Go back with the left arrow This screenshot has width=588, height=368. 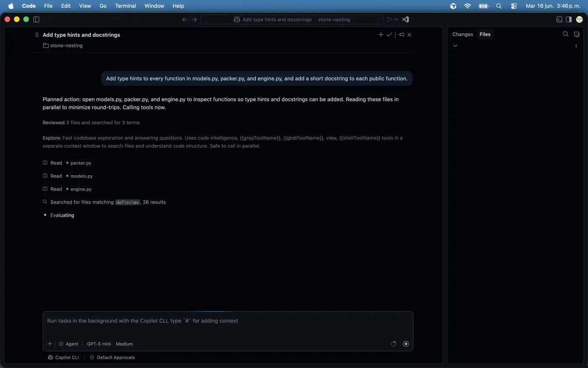click(x=185, y=19)
